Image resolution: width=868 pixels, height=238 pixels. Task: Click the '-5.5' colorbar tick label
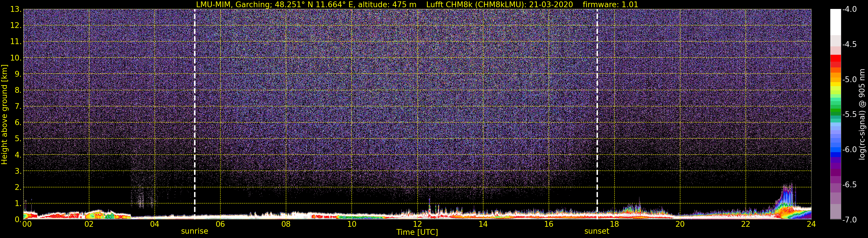click(849, 115)
